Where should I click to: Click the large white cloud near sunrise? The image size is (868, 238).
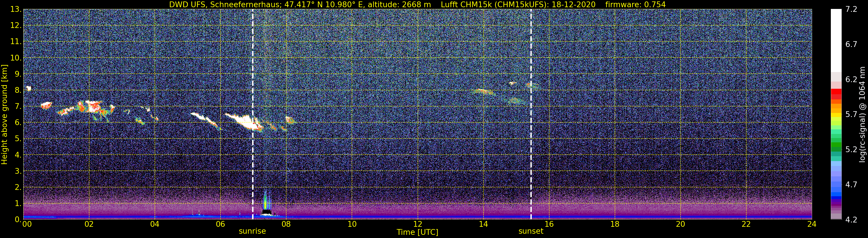click(x=245, y=122)
